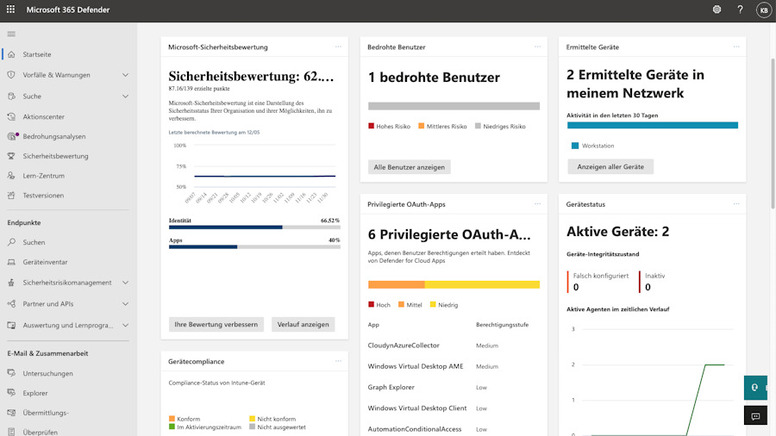Open the KB account avatar
Viewport: 776px width, 436px height.
pyautogui.click(x=764, y=10)
